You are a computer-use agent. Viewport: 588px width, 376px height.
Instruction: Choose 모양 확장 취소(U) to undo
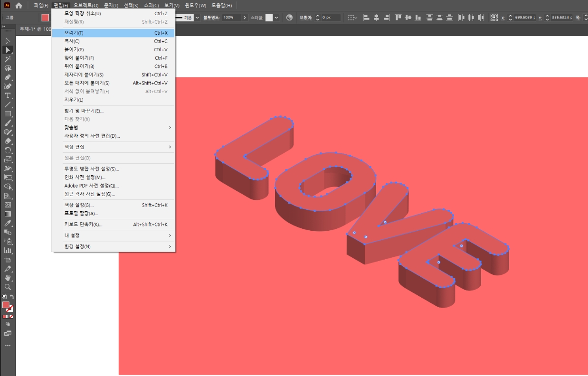114,14
